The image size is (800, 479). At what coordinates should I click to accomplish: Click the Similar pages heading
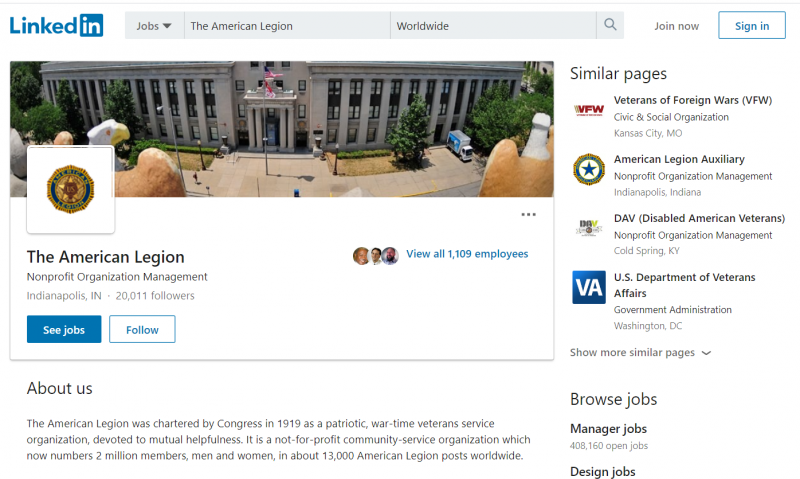point(618,73)
